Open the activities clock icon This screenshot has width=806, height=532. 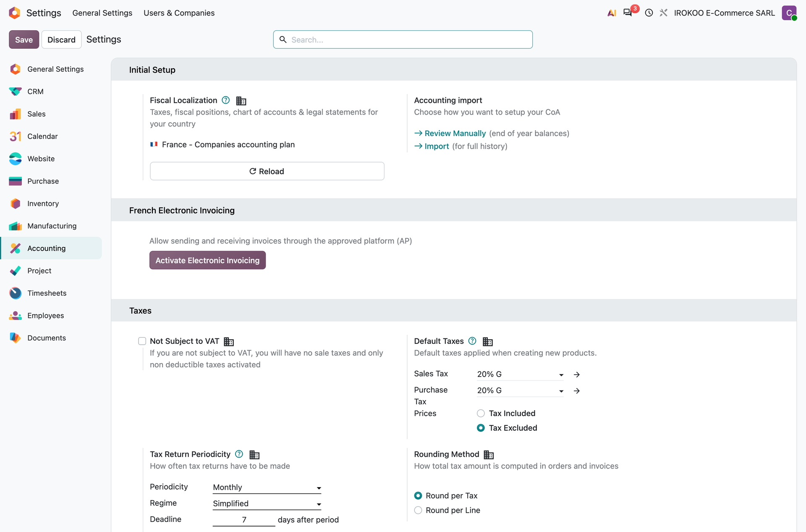pyautogui.click(x=649, y=13)
